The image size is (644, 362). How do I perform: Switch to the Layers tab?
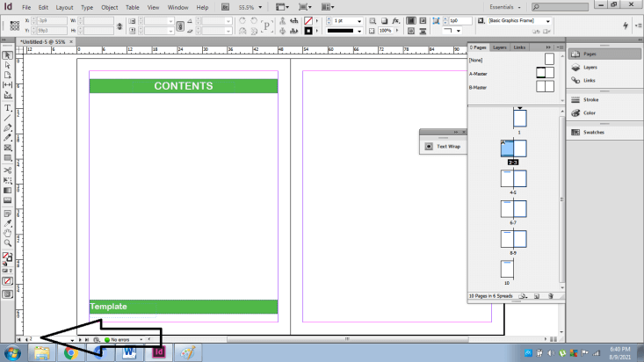499,47
